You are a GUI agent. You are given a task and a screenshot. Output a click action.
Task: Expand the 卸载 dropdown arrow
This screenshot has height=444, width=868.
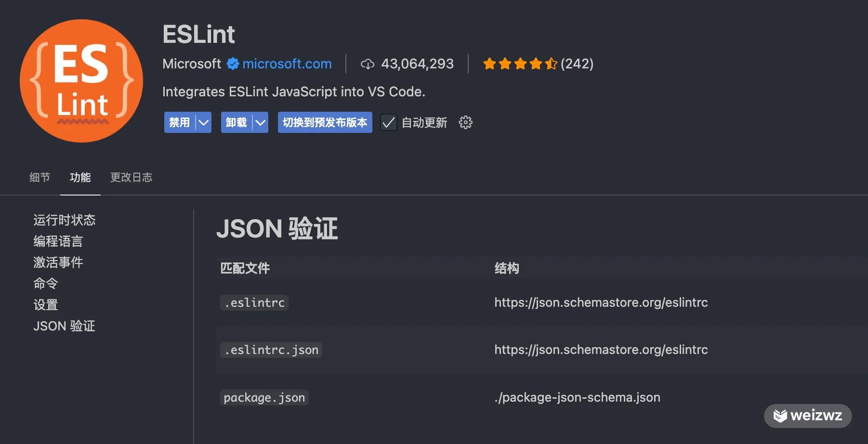point(261,122)
